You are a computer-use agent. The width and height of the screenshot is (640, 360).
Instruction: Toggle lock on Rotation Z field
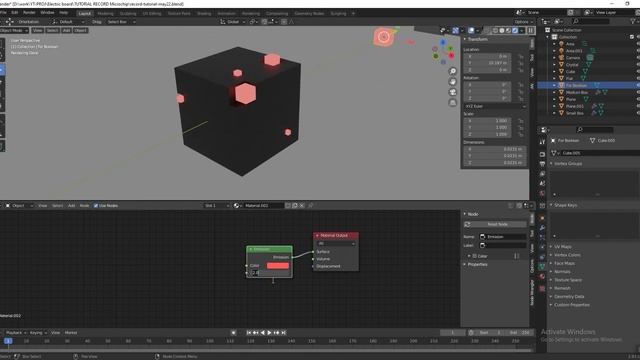tap(521, 98)
